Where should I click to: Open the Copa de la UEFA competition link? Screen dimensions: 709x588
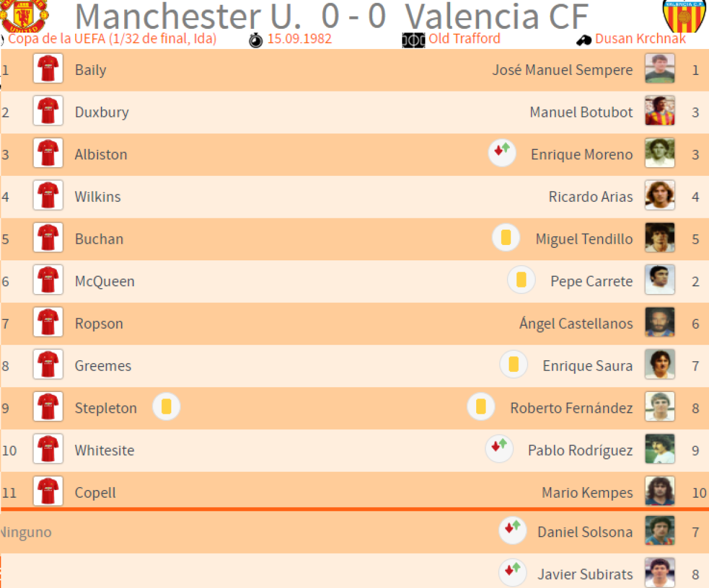(x=112, y=39)
